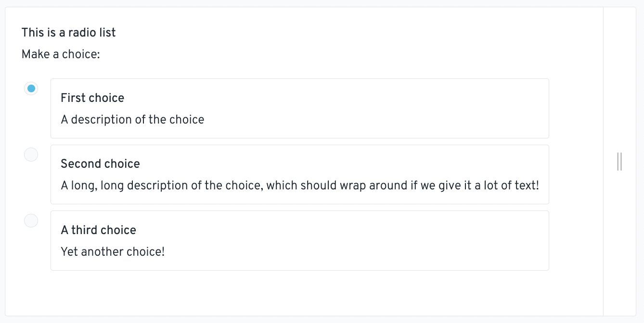Click the 'Second choice' title text
This screenshot has height=323, width=644.
pyautogui.click(x=100, y=164)
